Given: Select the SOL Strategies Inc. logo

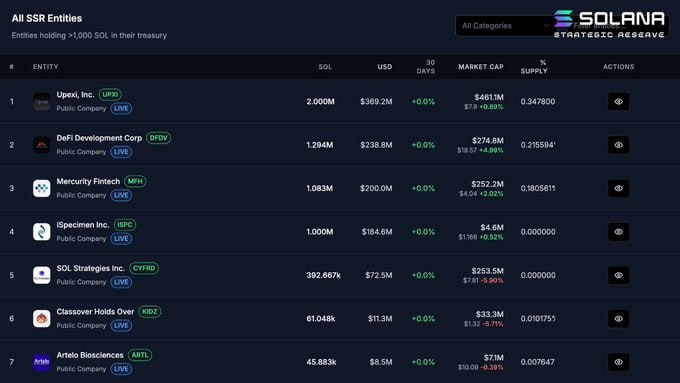Looking at the screenshot, I should tap(42, 275).
